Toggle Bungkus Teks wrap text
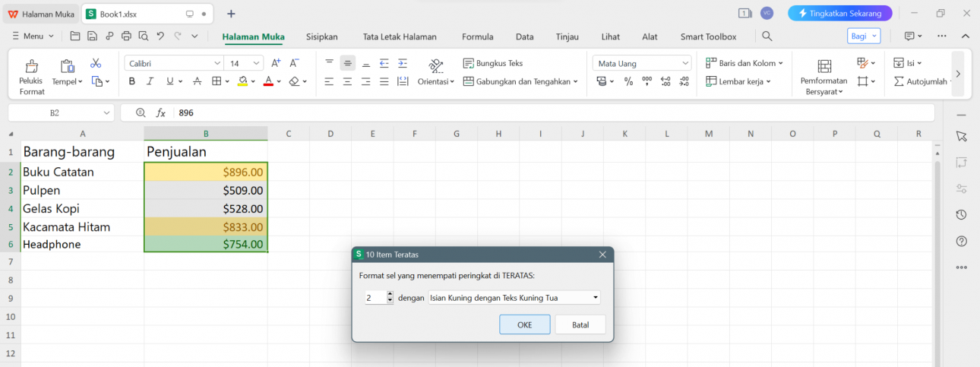This screenshot has width=980, height=367. tap(493, 63)
